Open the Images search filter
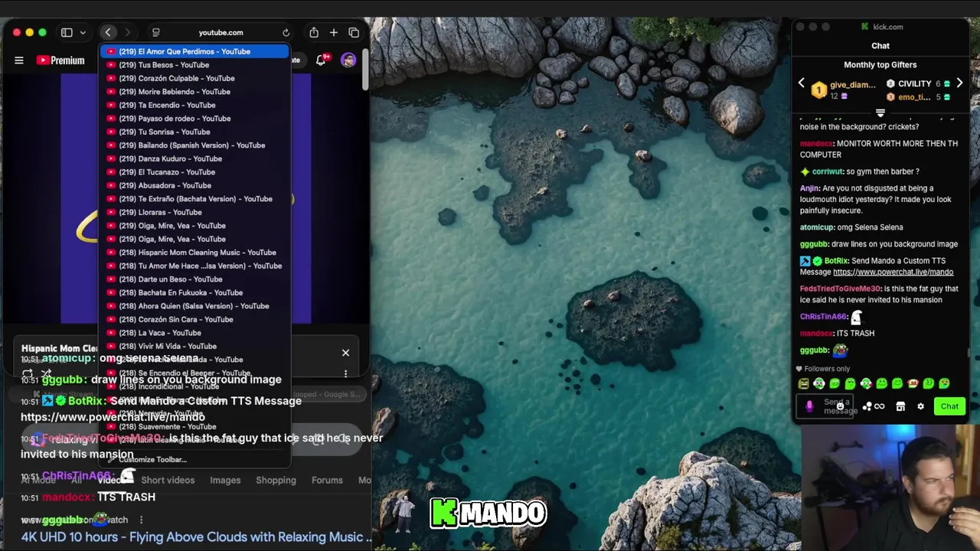This screenshot has height=551, width=980. coord(225,480)
